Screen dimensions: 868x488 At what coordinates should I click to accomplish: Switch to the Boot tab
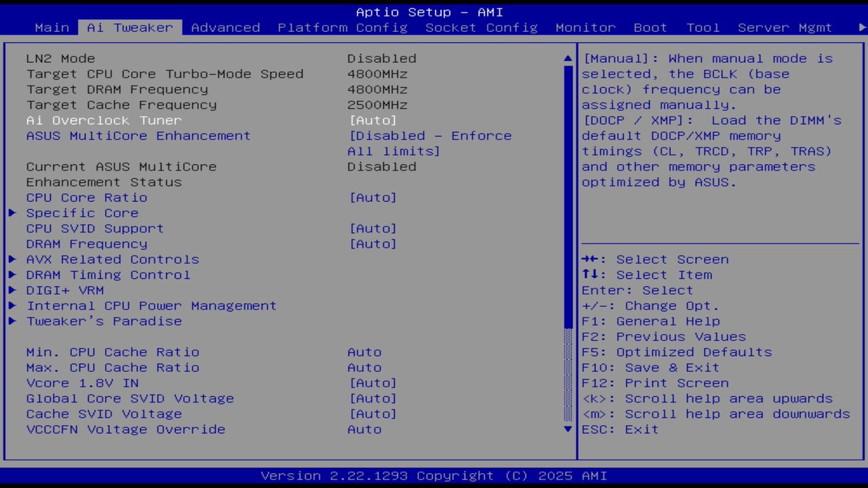650,27
